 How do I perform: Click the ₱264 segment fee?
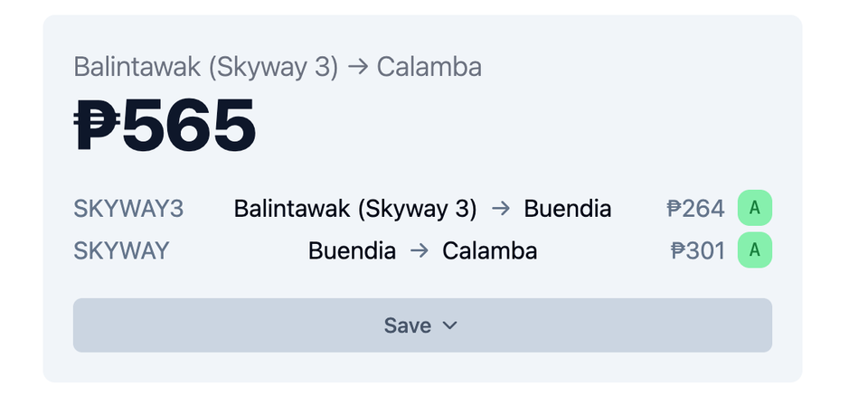(x=696, y=209)
